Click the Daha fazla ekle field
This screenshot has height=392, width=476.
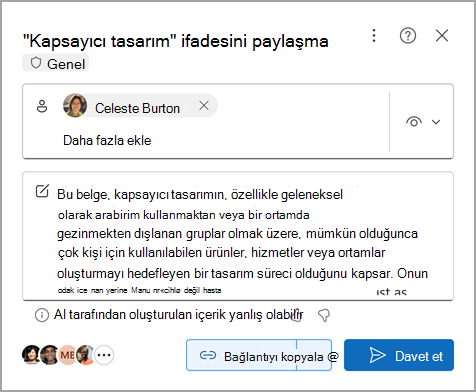(107, 140)
